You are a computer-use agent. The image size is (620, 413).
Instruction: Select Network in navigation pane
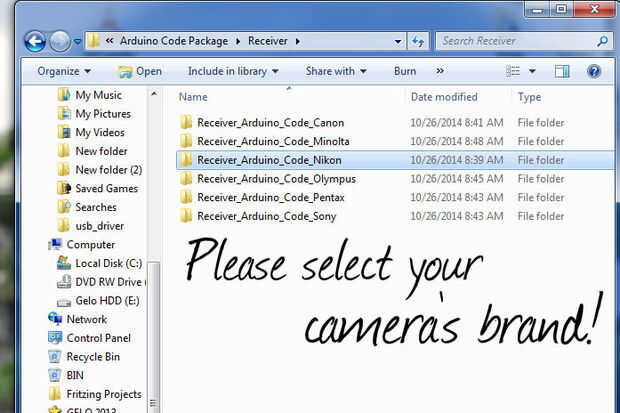[87, 320]
